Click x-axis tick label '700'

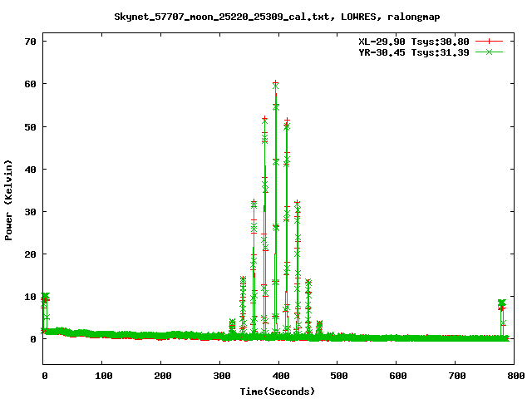pyautogui.click(x=457, y=376)
